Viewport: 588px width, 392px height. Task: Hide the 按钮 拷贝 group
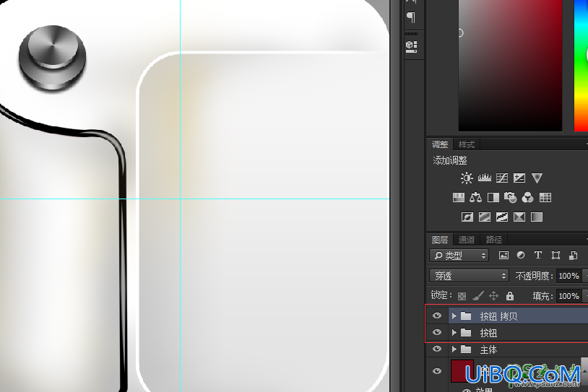pos(437,316)
